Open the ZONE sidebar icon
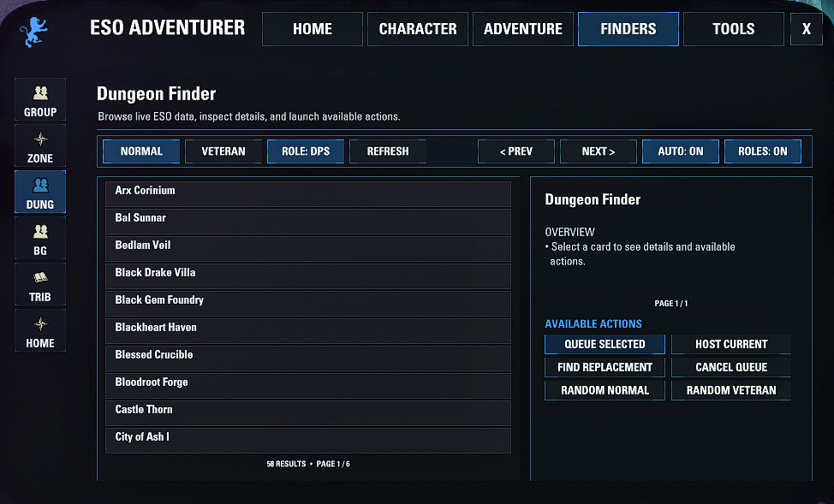 tap(40, 145)
